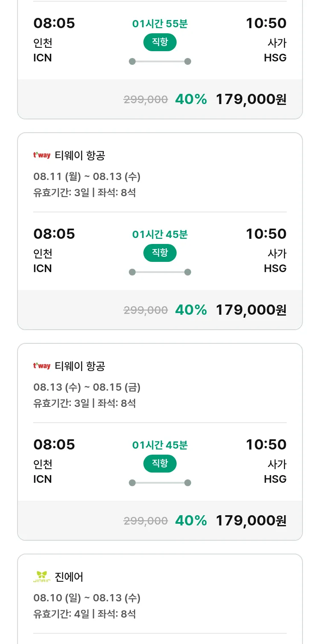
Task: Click the 티웨이 항공 08.11 (월) ~ 08.13 (수) dates
Action: click(x=87, y=177)
